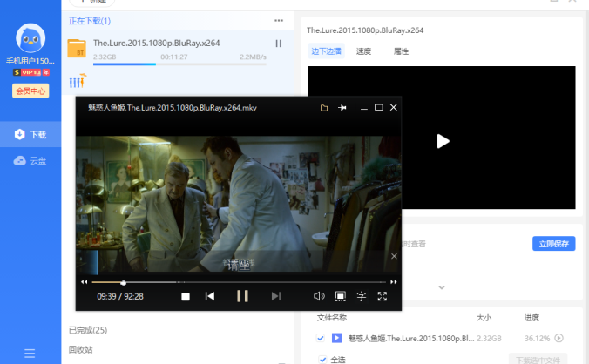Pause the The.Lure BT download task

(279, 44)
